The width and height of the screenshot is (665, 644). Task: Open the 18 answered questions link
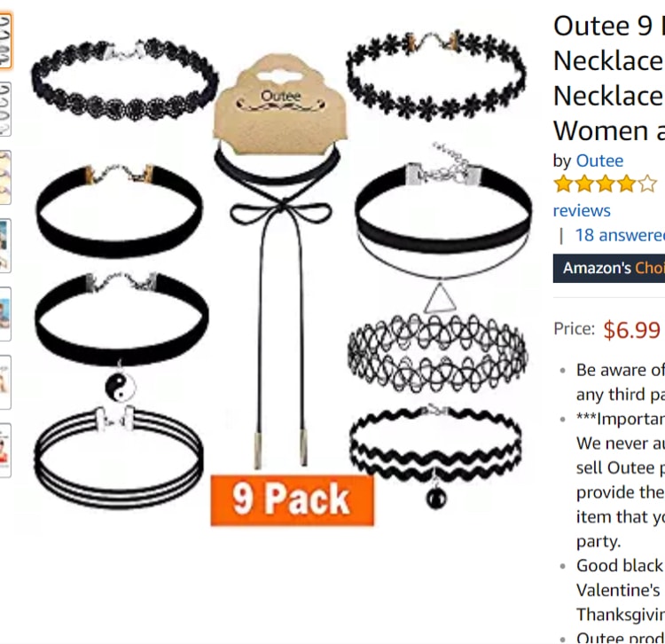[620, 235]
